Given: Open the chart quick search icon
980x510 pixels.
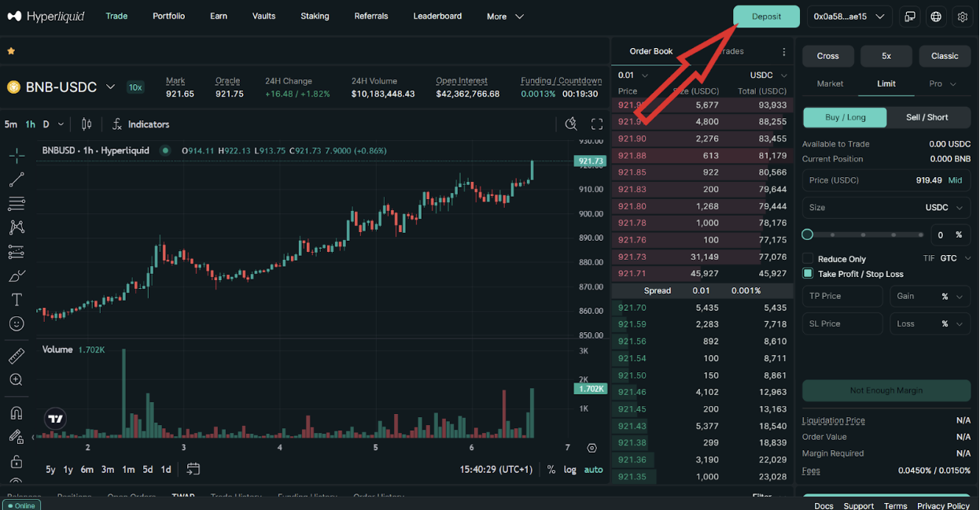Looking at the screenshot, I should coord(572,124).
